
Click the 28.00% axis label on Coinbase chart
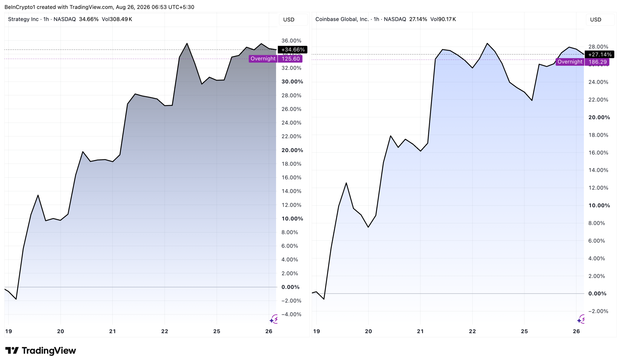coord(598,47)
